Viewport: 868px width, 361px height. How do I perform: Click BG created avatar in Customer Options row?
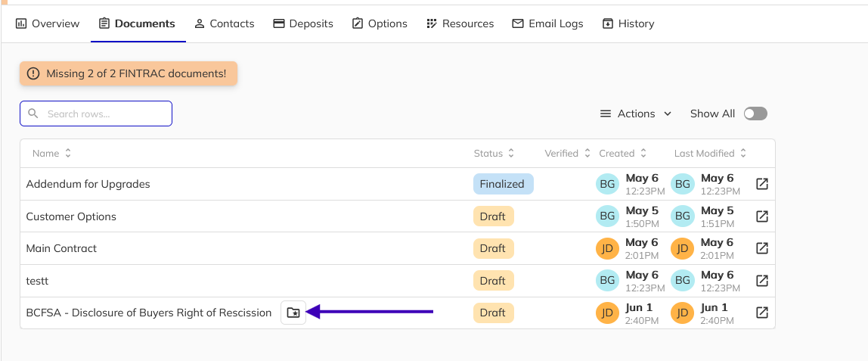[x=607, y=216]
